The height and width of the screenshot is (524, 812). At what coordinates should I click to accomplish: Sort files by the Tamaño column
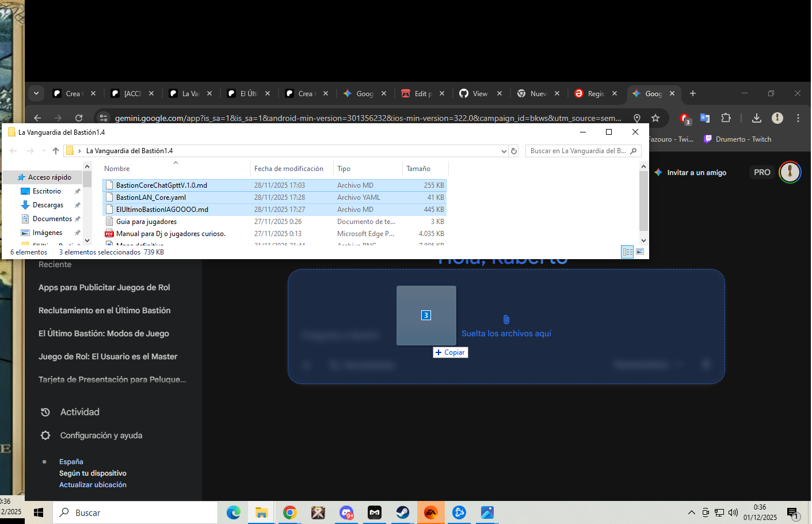pos(418,169)
